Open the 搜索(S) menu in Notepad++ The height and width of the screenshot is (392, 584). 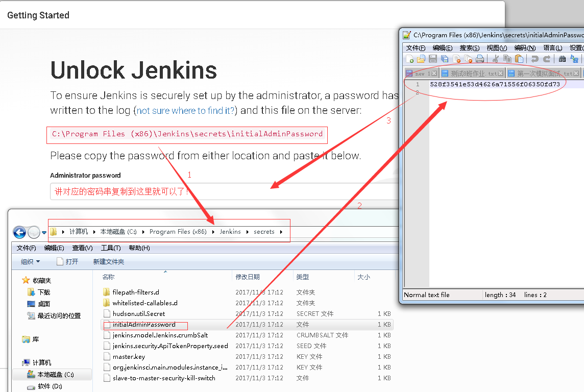point(470,47)
